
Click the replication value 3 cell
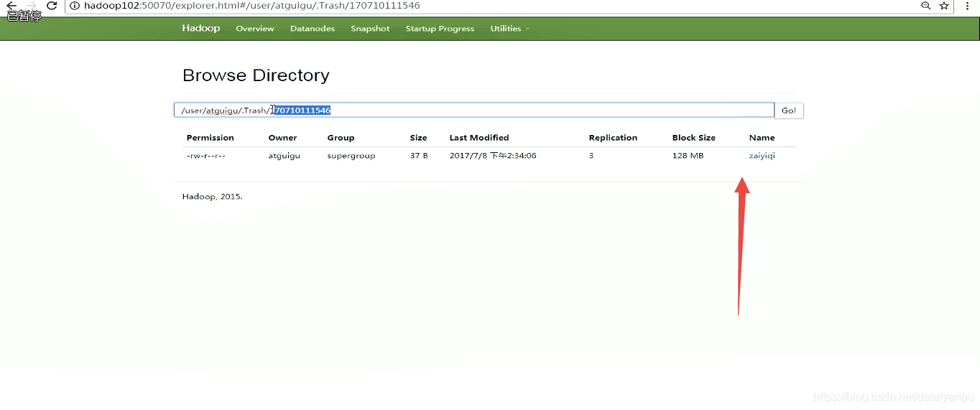click(591, 156)
